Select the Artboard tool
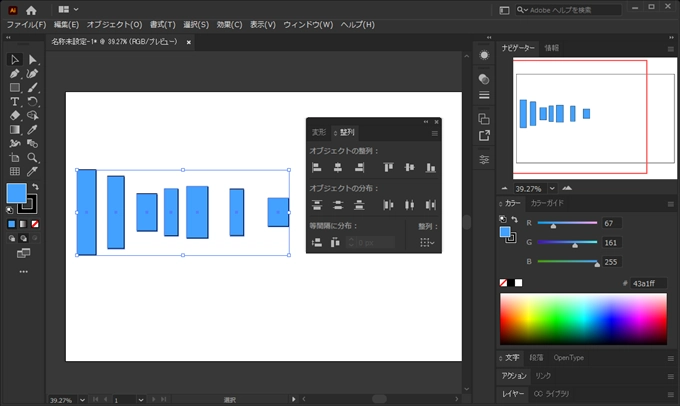This screenshot has width=680, height=406. [15, 157]
